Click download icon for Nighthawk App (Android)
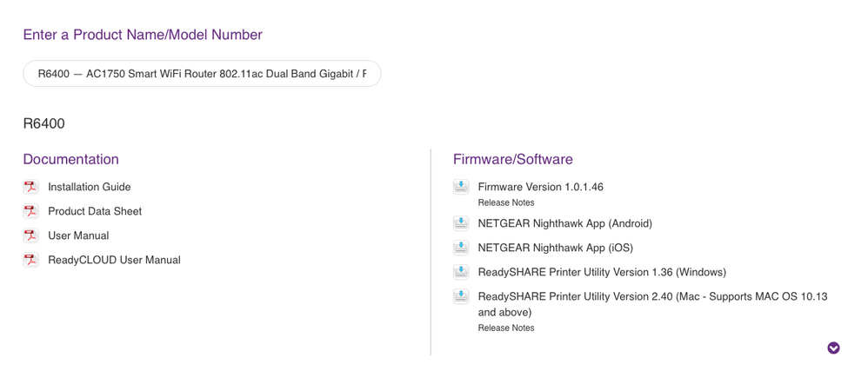The height and width of the screenshot is (371, 868). point(461,223)
